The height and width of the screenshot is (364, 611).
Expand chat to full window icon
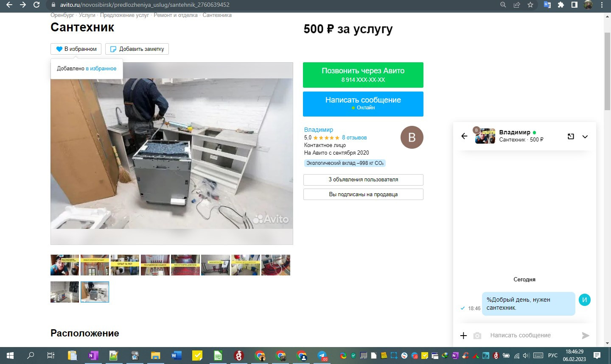point(571,136)
